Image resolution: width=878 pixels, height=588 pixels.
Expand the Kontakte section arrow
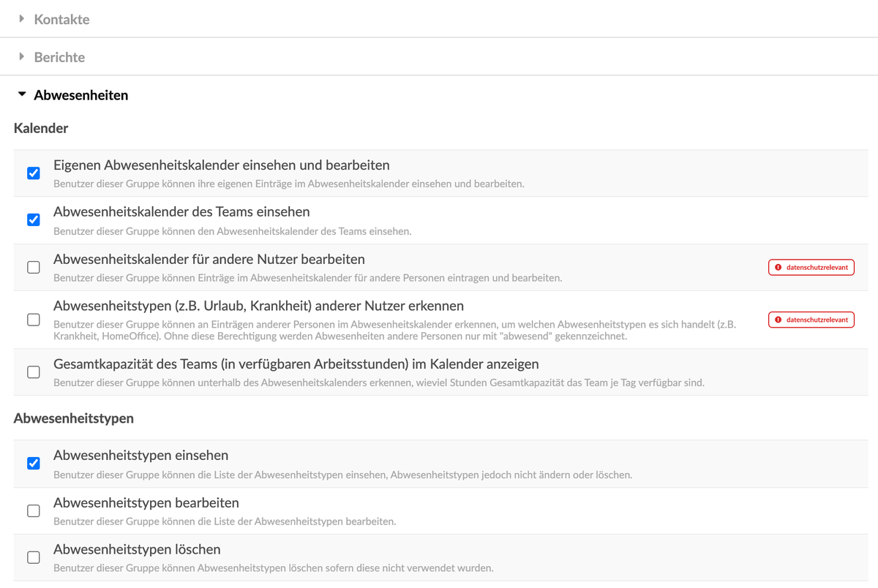(x=22, y=18)
